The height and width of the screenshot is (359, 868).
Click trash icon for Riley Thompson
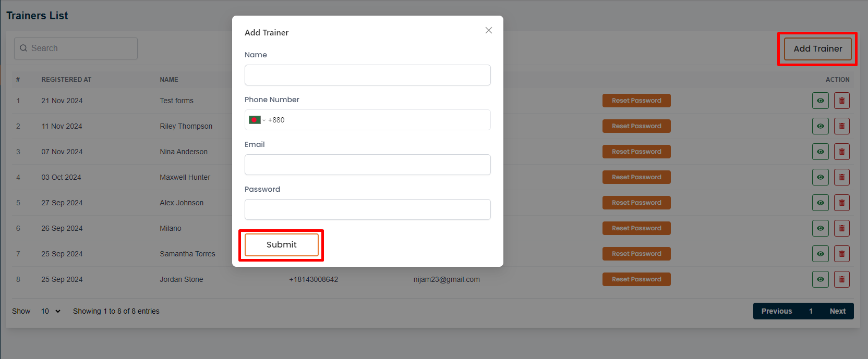[841, 126]
